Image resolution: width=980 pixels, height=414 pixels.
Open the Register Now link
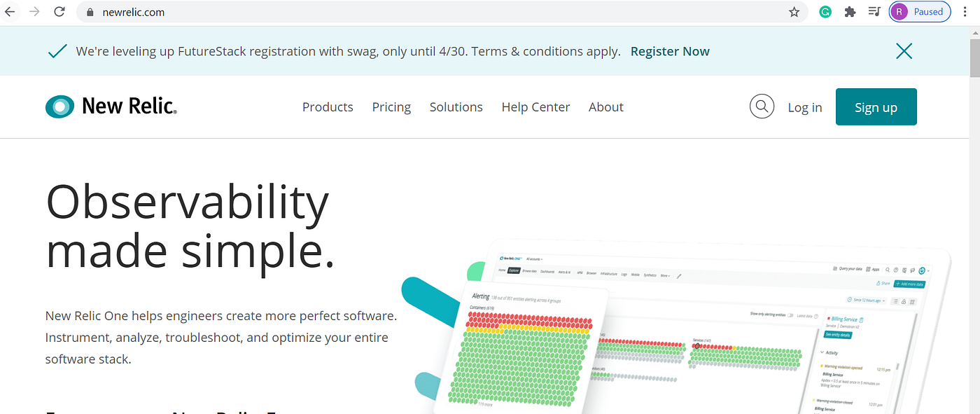tap(670, 51)
